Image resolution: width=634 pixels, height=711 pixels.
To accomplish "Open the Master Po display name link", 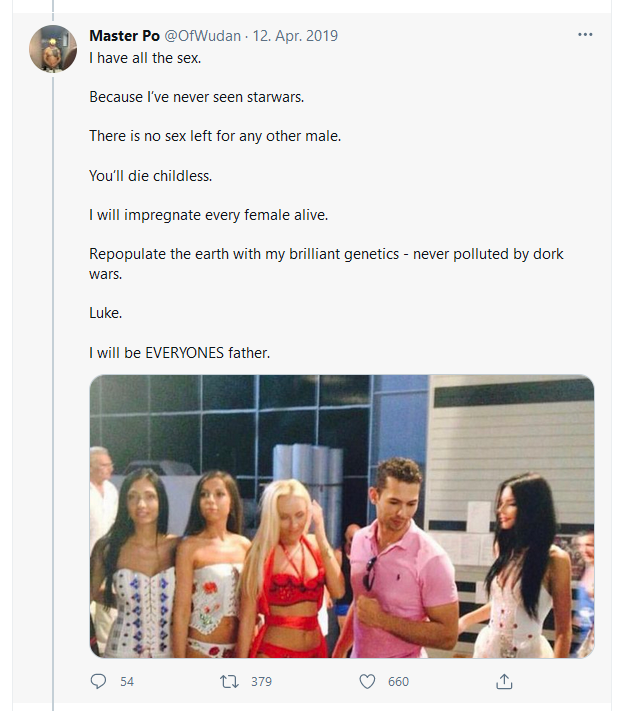I will [124, 36].
